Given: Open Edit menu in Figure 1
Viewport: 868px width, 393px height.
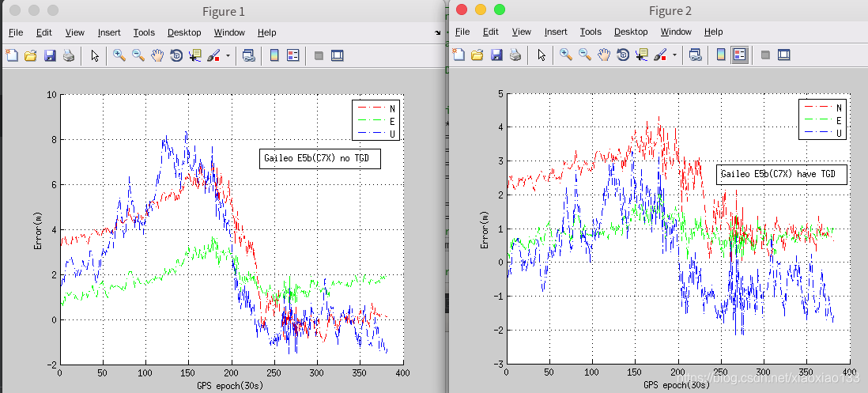Looking at the screenshot, I should click(43, 32).
